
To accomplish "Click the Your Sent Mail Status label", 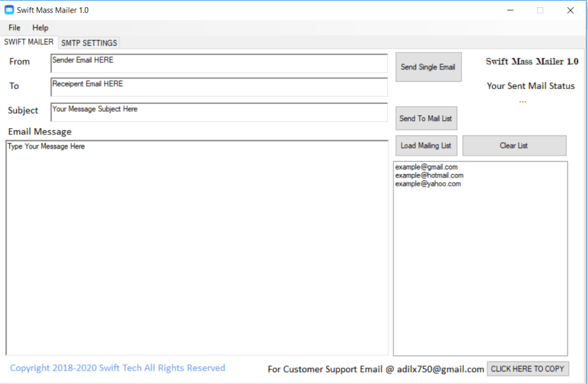I will pos(531,86).
